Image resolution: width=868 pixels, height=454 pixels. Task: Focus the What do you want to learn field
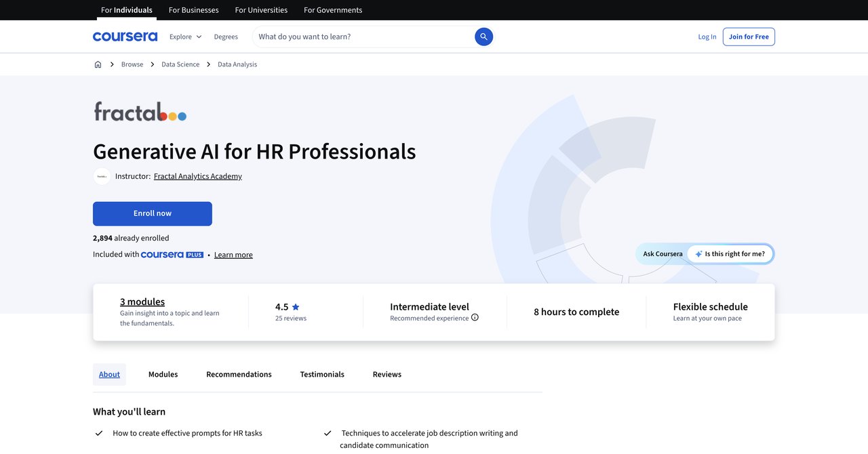pyautogui.click(x=365, y=37)
